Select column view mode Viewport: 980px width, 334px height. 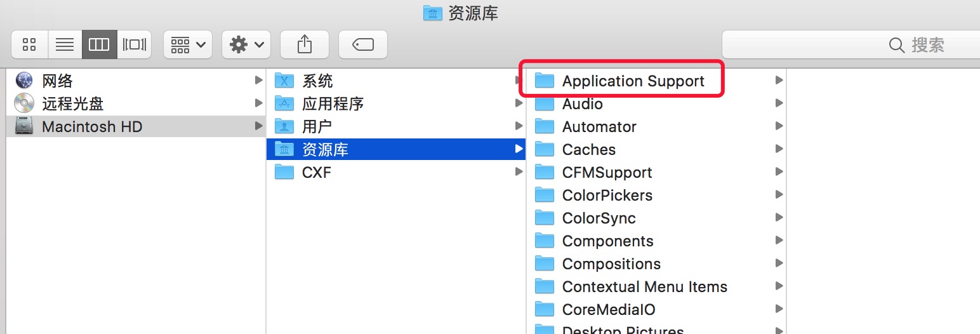99,44
